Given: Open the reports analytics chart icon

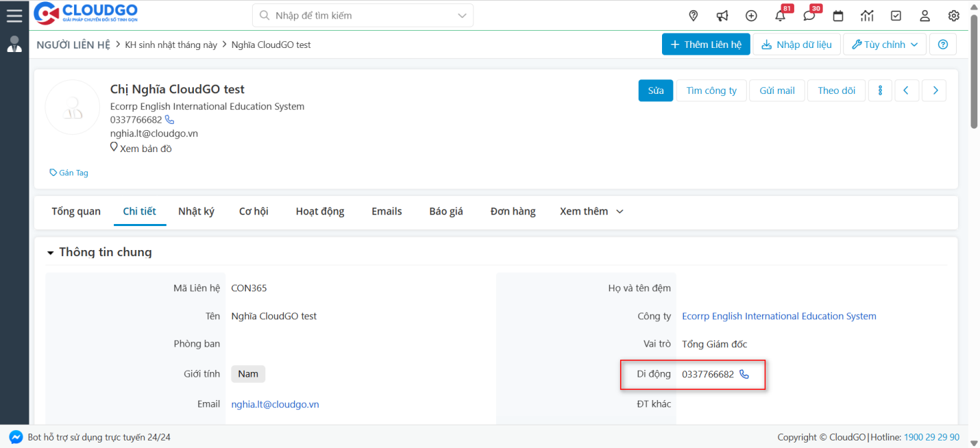Looking at the screenshot, I should (x=866, y=15).
